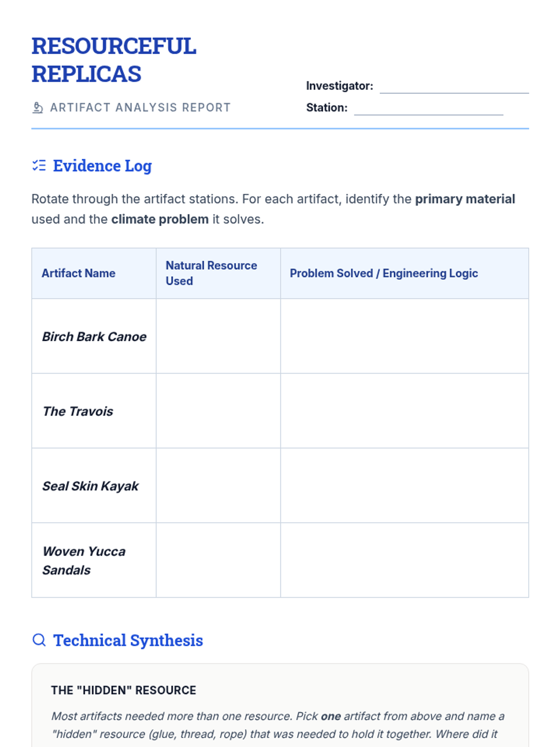Click the checklist icon next to Evidence Log
The height and width of the screenshot is (747, 560).
coord(39,166)
